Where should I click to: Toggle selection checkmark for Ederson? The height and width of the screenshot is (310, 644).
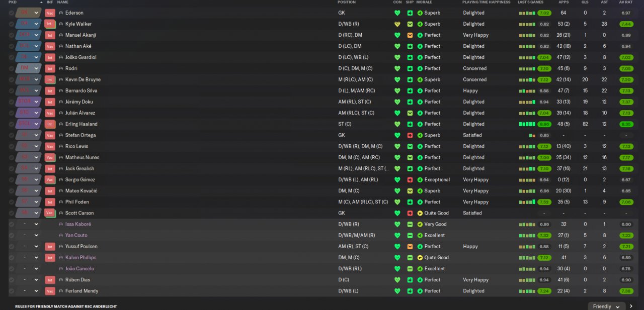click(x=11, y=13)
